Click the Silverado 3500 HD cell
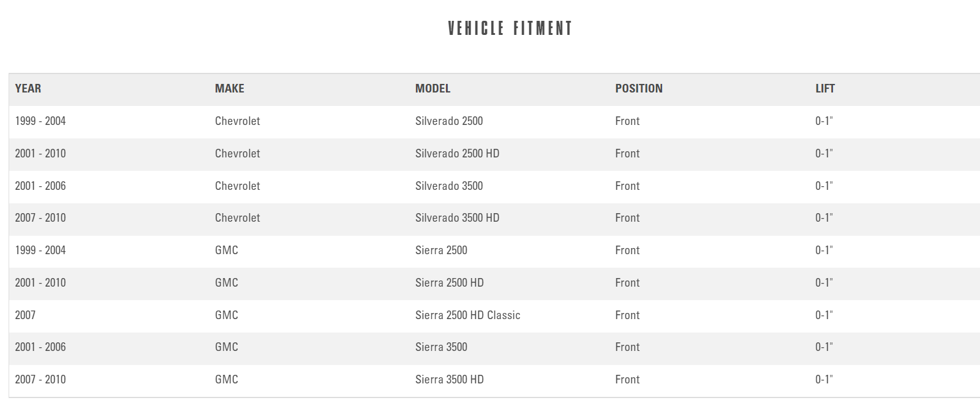 [457, 218]
